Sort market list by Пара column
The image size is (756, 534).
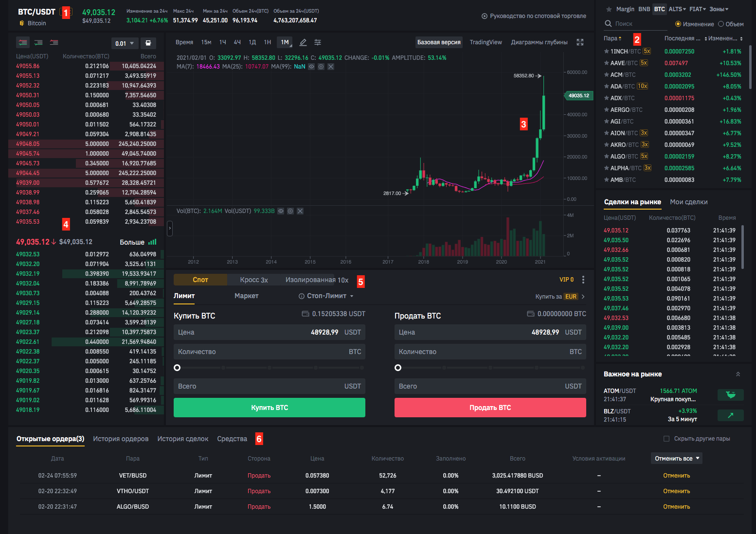(x=612, y=38)
